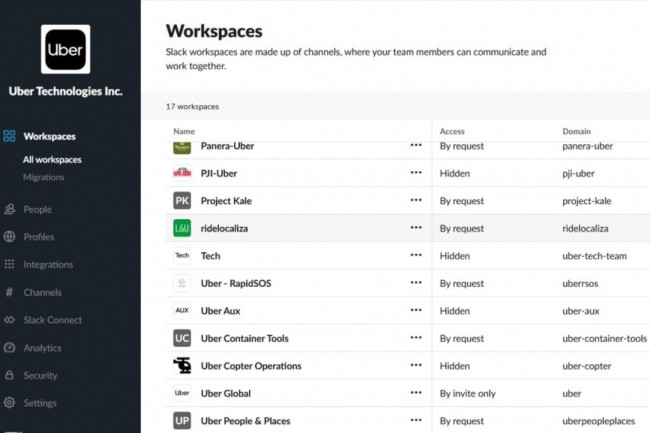Click the Tech workspace icon

click(x=182, y=256)
